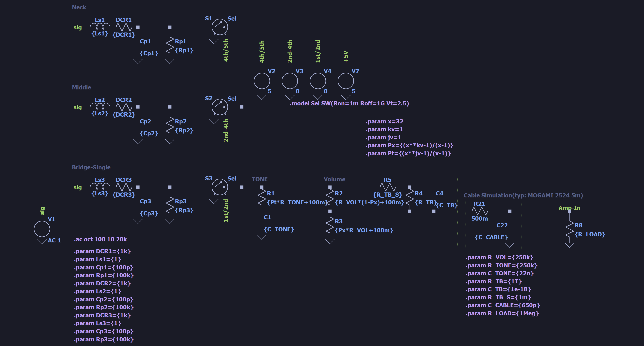644x346 pixels.
Task: Click the .ac oct 100 10 20k directive
Action: tap(100, 239)
